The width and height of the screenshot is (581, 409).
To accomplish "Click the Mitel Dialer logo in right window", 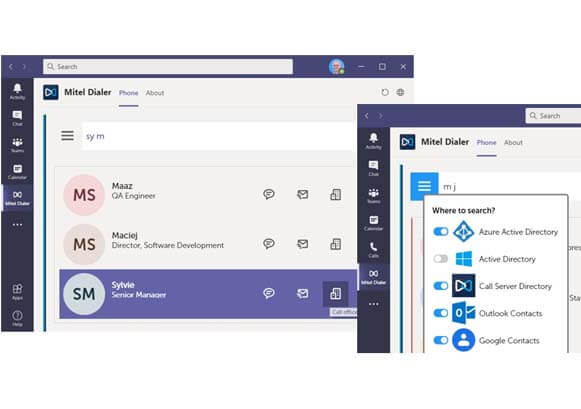I will (x=407, y=142).
